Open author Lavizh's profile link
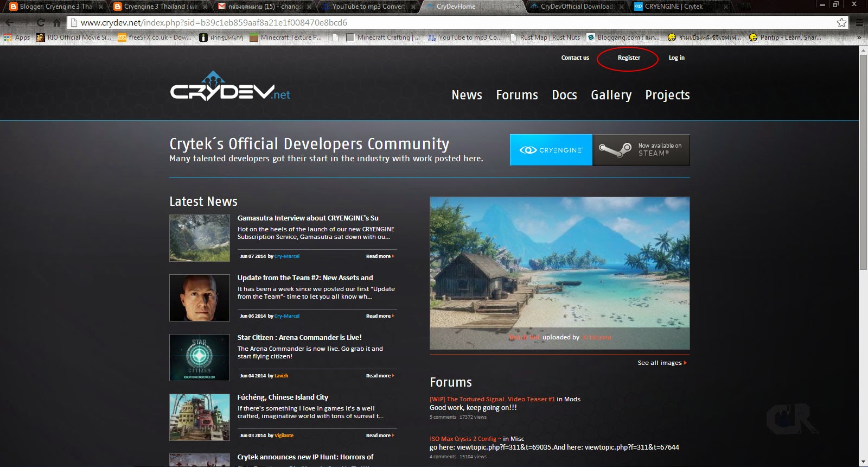868x467 pixels. pyautogui.click(x=281, y=376)
